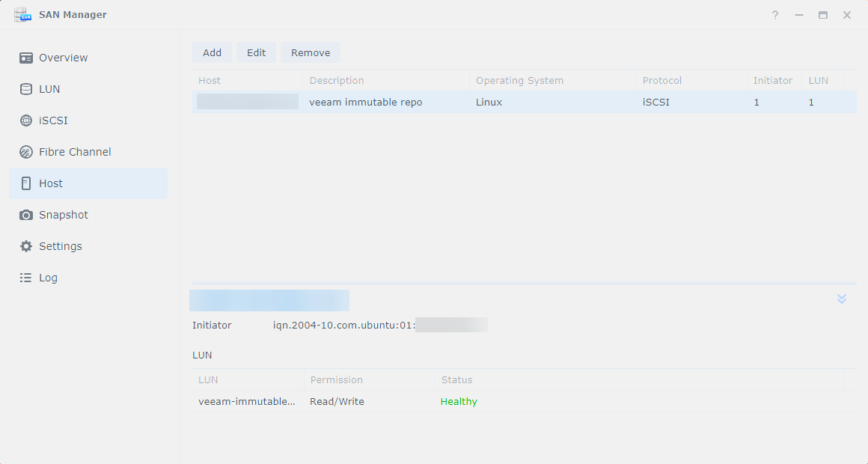Image resolution: width=868 pixels, height=464 pixels.
Task: Click the Log list icon
Action: click(26, 278)
